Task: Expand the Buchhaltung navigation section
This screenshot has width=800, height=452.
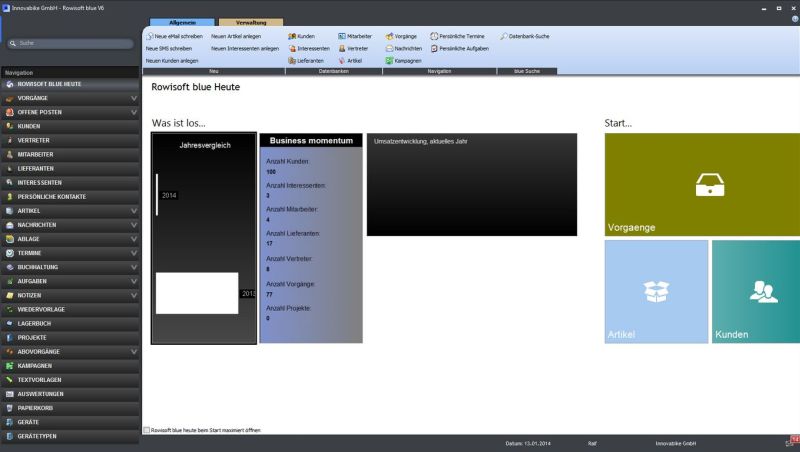Action: [134, 267]
